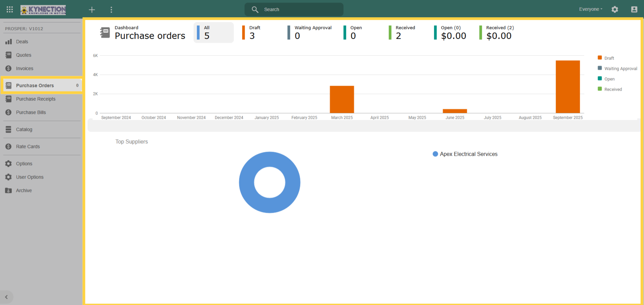
Task: Expand the Everyone filter dropdown
Action: (x=591, y=9)
